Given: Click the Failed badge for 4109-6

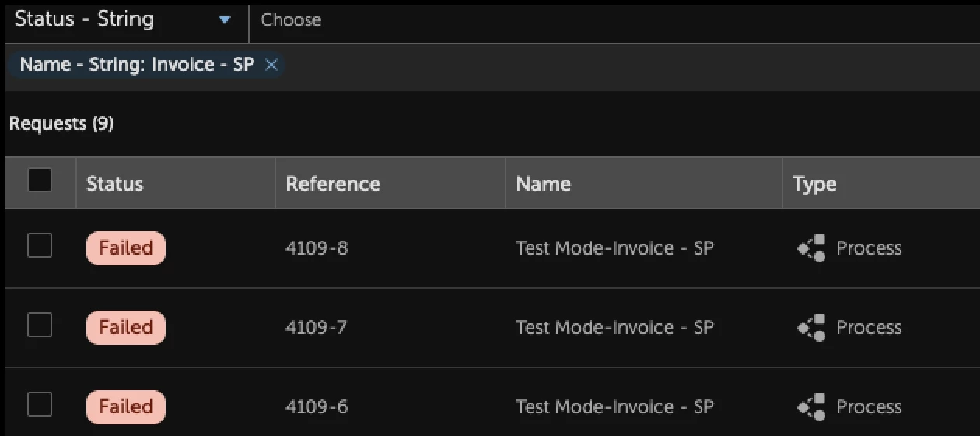Looking at the screenshot, I should click(126, 407).
